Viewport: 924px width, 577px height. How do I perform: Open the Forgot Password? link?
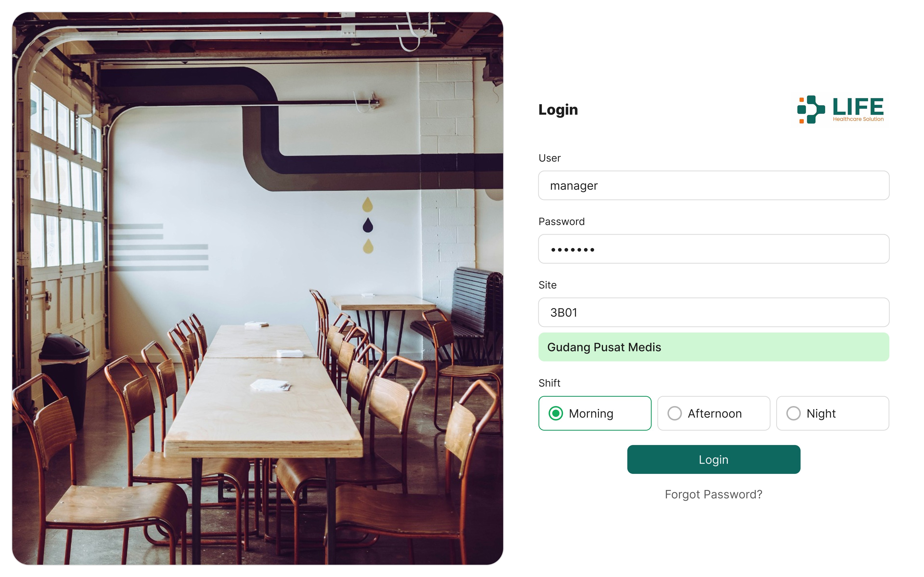(713, 494)
